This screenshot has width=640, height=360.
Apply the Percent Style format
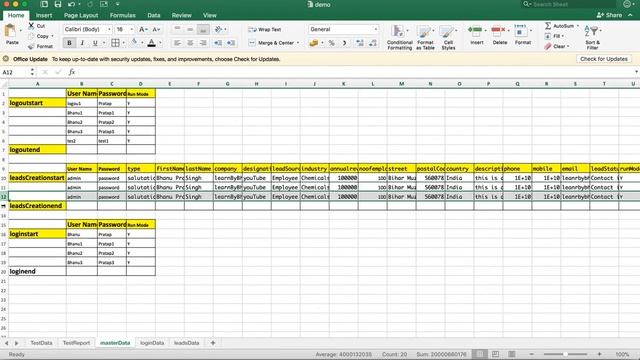(331, 43)
